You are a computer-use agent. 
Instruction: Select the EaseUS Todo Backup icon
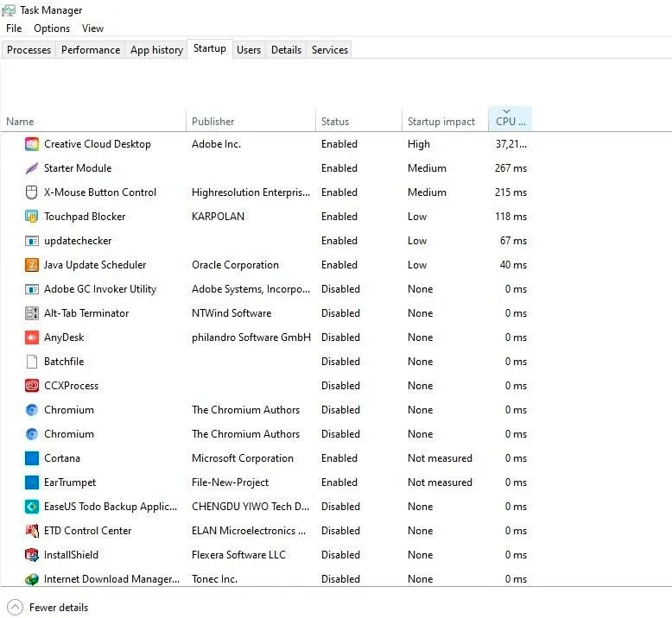(32, 507)
